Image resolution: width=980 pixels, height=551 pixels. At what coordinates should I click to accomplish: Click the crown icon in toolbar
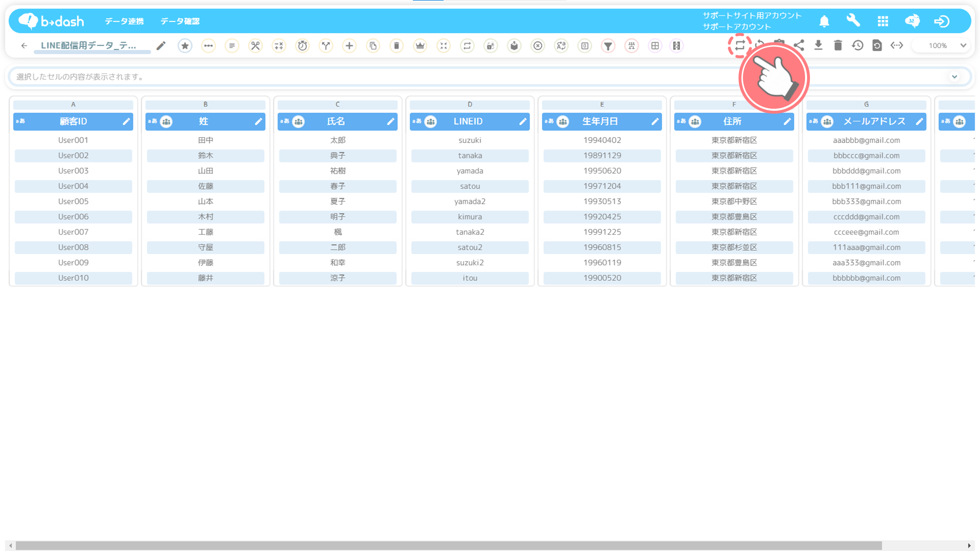pos(420,46)
